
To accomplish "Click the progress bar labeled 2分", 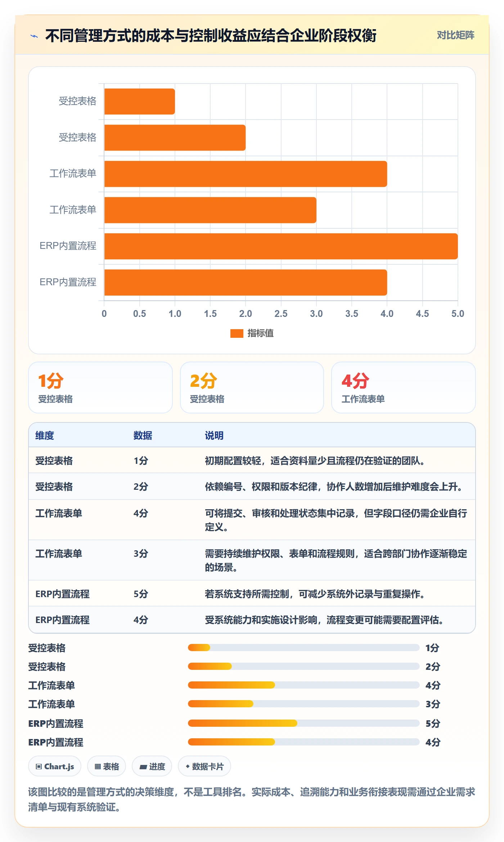I will (303, 666).
